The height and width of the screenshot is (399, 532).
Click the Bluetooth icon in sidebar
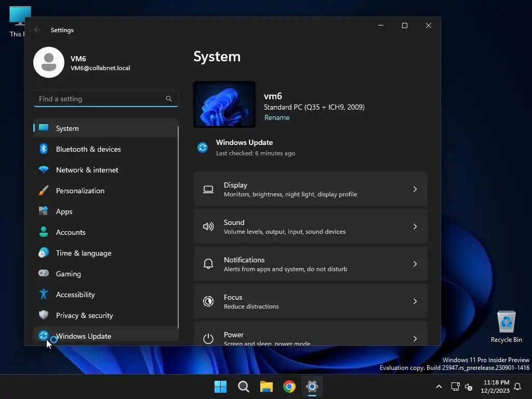click(44, 149)
